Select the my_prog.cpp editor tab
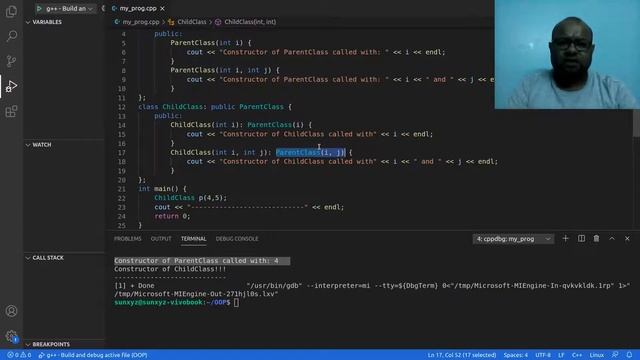 pyautogui.click(x=138, y=8)
